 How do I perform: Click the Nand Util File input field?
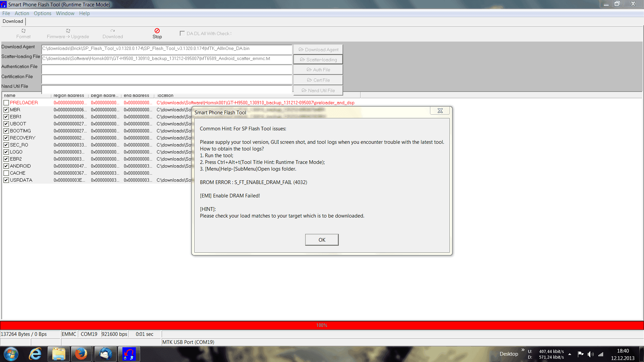pos(167,89)
